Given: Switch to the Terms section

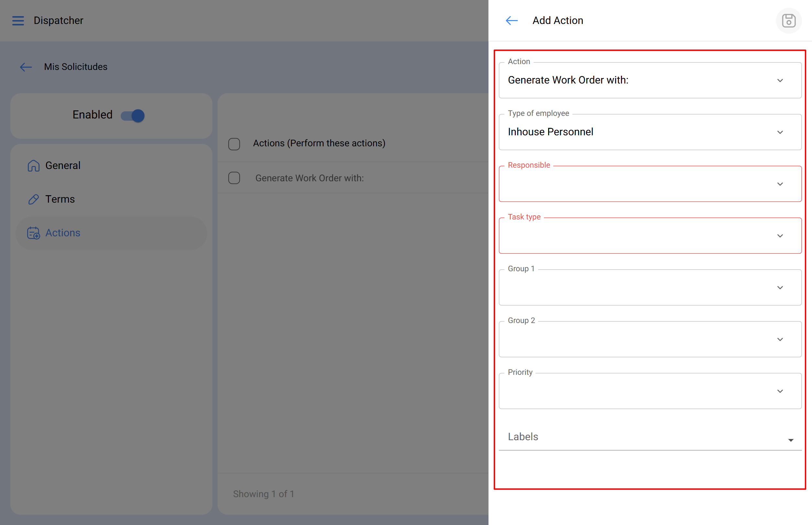Looking at the screenshot, I should click(x=60, y=199).
